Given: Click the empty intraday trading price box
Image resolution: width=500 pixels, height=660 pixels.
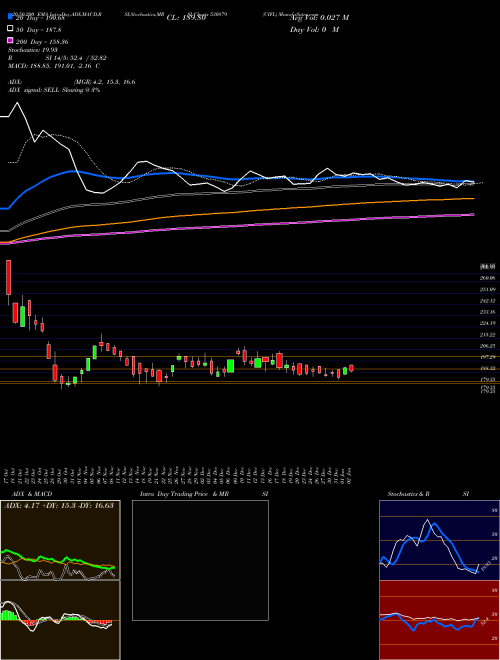Looking at the screenshot, I should click(200, 560).
